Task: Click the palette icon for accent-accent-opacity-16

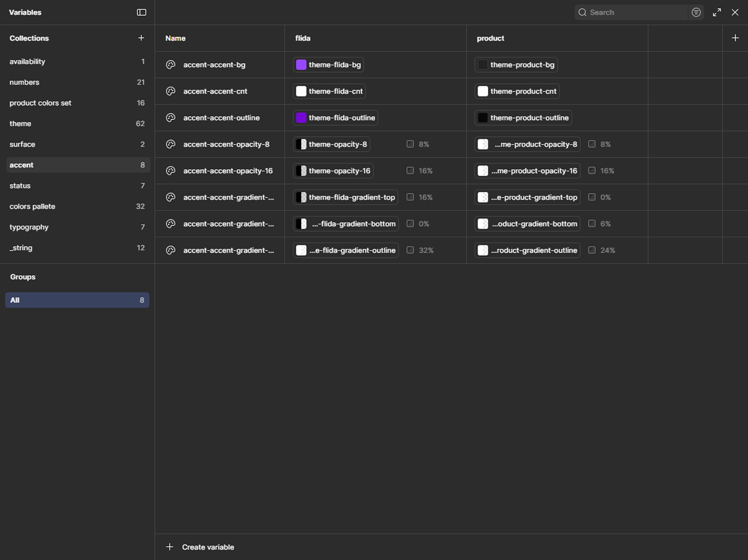Action: pyautogui.click(x=171, y=171)
